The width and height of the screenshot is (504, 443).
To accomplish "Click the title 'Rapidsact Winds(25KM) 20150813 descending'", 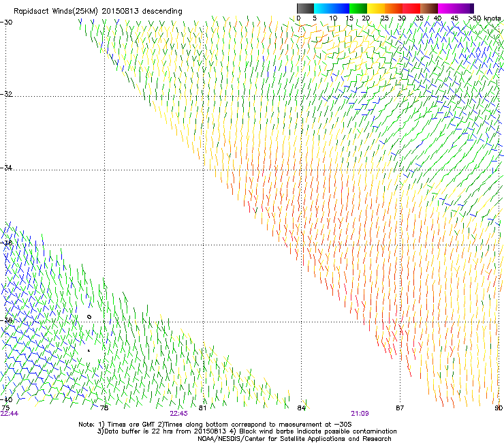I will (x=97, y=12).
